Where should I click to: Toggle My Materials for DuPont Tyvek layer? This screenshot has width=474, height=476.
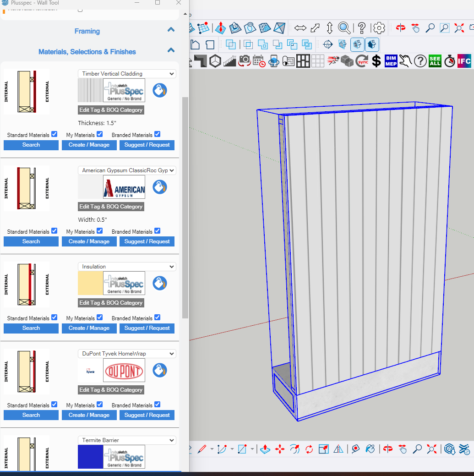(x=99, y=405)
